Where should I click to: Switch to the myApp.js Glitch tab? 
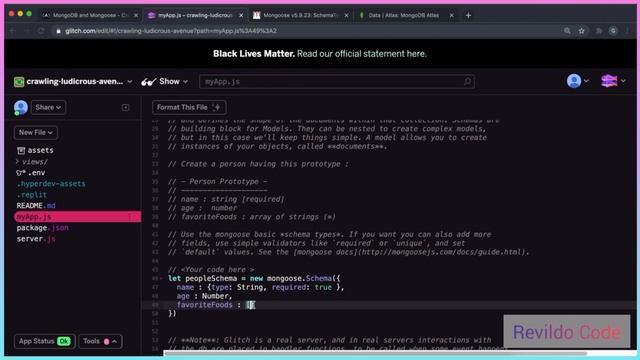coord(195,15)
